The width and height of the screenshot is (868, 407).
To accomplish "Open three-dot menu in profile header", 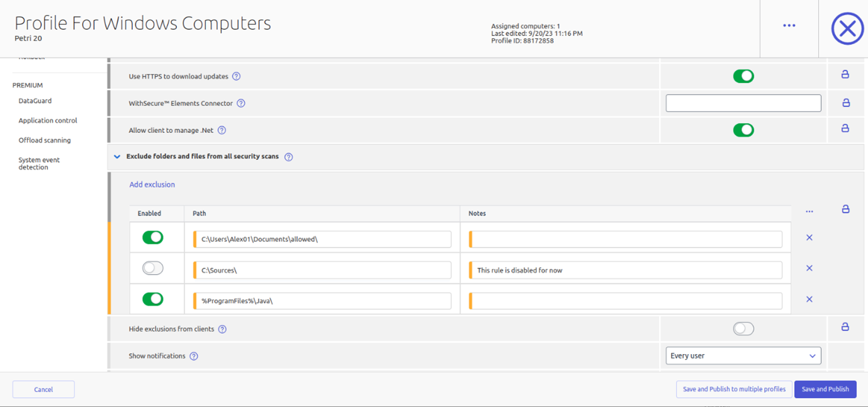I will click(789, 26).
